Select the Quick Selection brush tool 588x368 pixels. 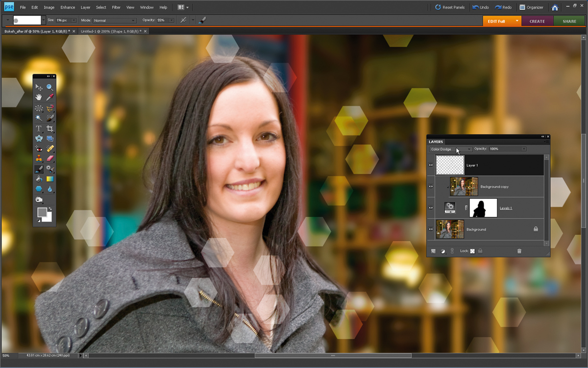pos(50,118)
